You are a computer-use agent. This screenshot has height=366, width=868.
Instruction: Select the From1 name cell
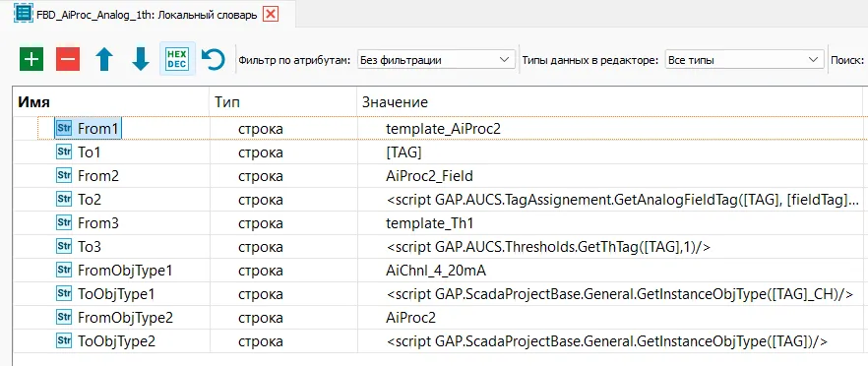[x=98, y=129]
